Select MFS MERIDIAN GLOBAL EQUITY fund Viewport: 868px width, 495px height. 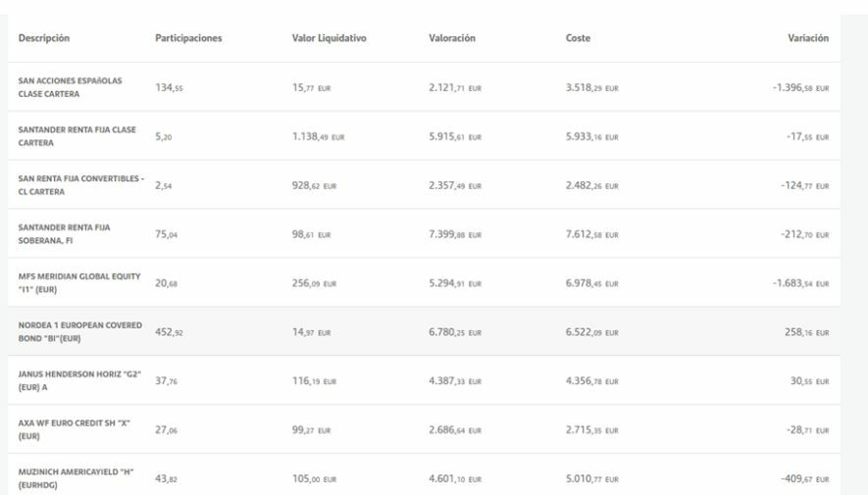pyautogui.click(x=78, y=282)
